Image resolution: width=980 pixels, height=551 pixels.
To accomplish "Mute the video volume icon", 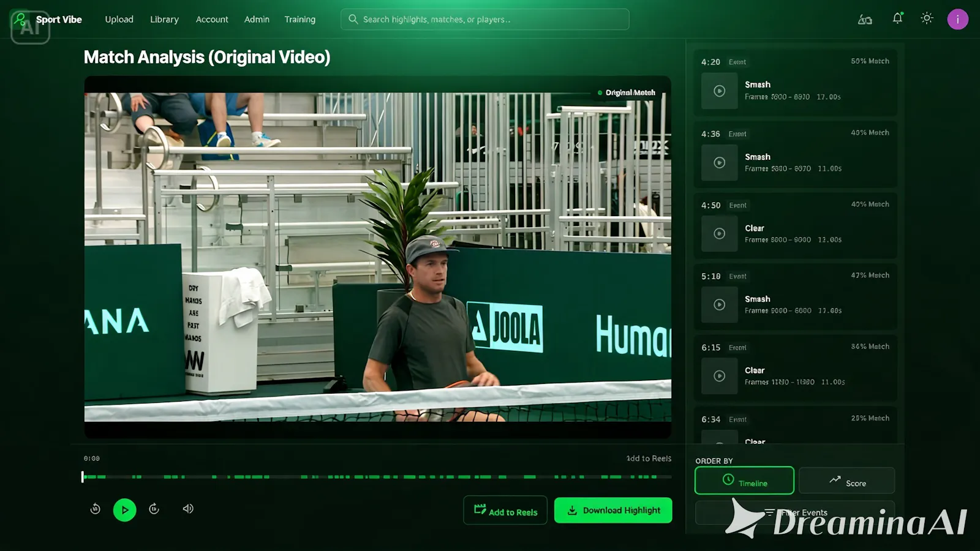I will (x=188, y=509).
